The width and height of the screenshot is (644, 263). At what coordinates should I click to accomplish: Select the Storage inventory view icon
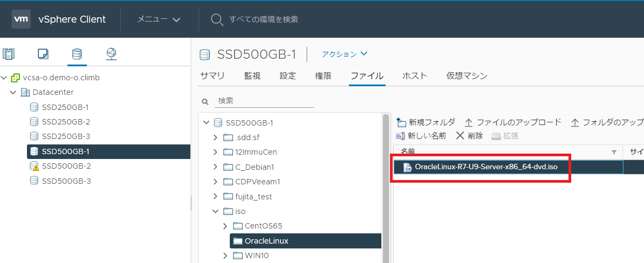[77, 54]
